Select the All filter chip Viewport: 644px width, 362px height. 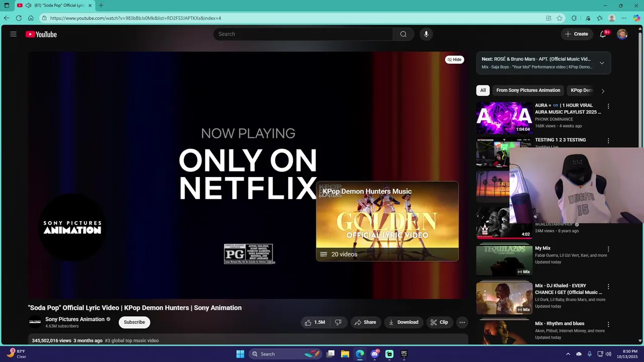483,90
